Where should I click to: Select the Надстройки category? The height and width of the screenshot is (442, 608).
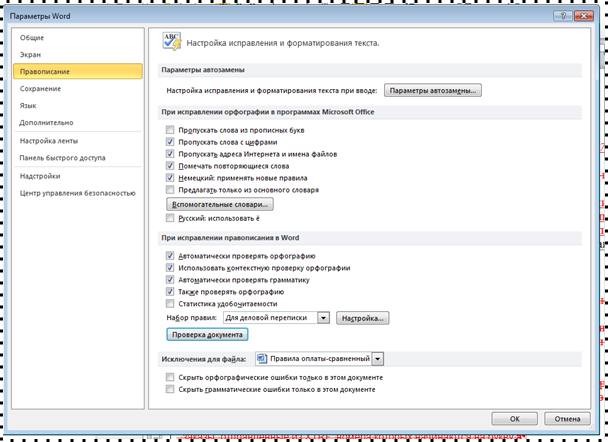tap(40, 176)
